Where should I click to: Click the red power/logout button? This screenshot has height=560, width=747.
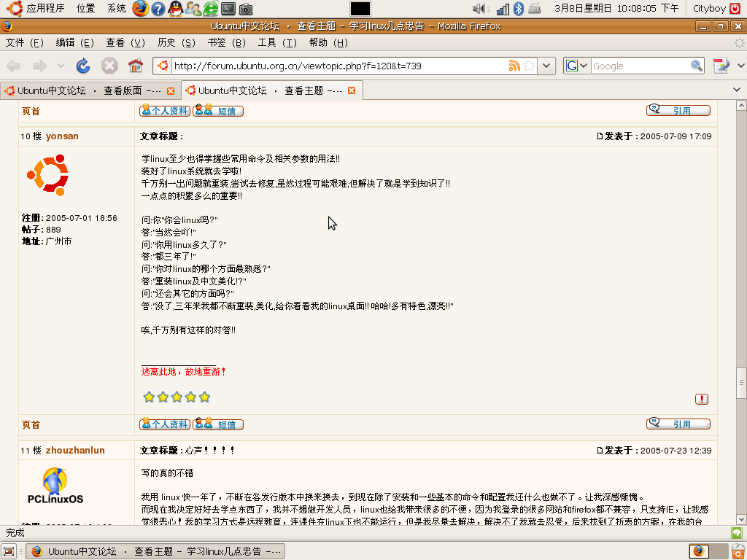pos(735,9)
